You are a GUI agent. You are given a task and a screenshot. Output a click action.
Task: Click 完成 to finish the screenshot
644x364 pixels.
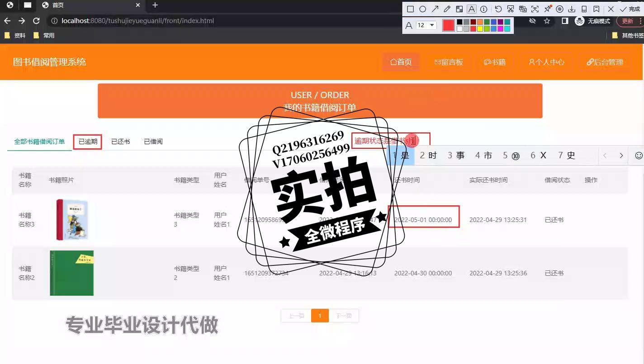coord(630,9)
